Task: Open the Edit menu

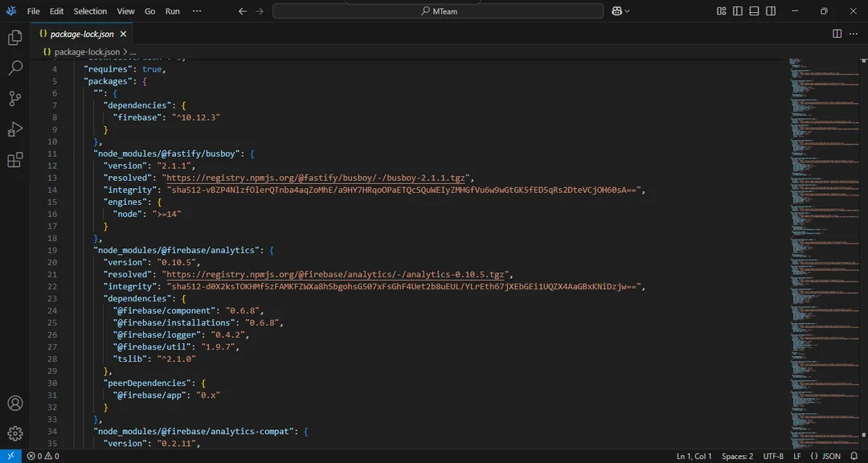Action: [x=56, y=11]
